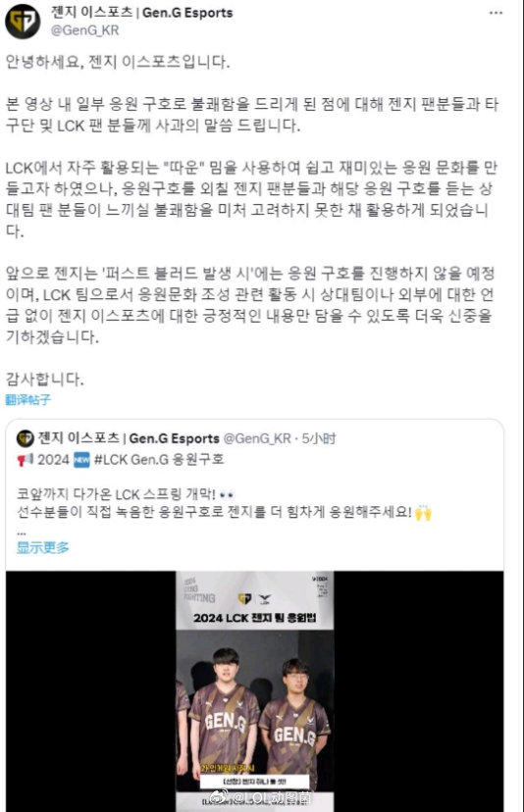Open the three-dot more options menu
524x812 pixels.
496,13
